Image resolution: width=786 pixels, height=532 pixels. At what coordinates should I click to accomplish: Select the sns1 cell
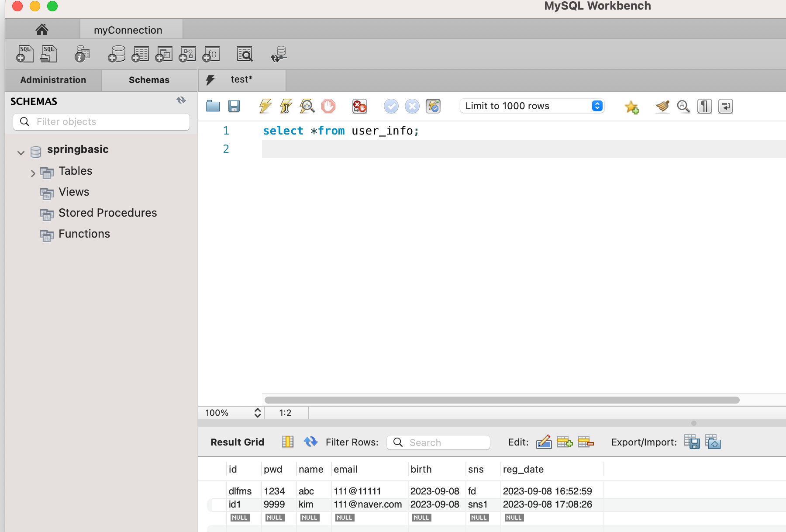[x=483, y=504]
